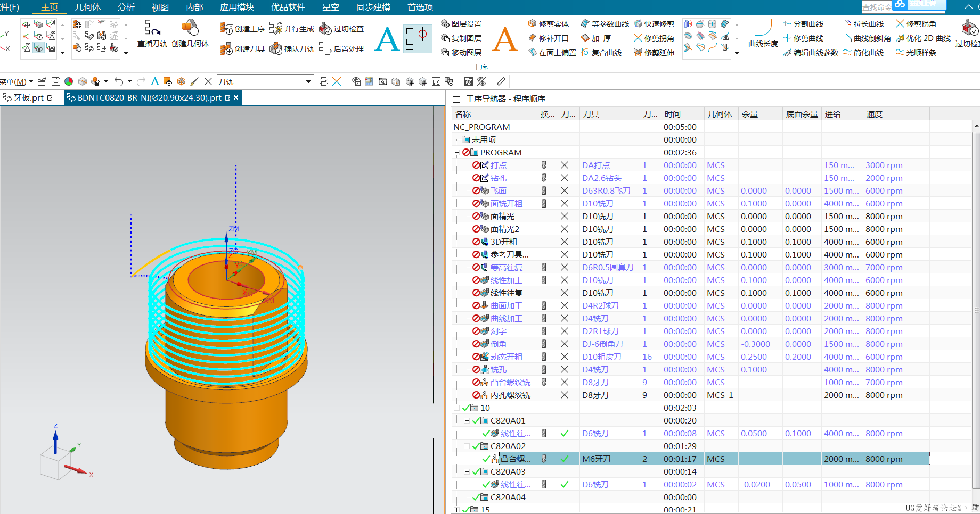The image size is (980, 514).
Task: Select the 3D开粗 operation
Action: (x=503, y=242)
